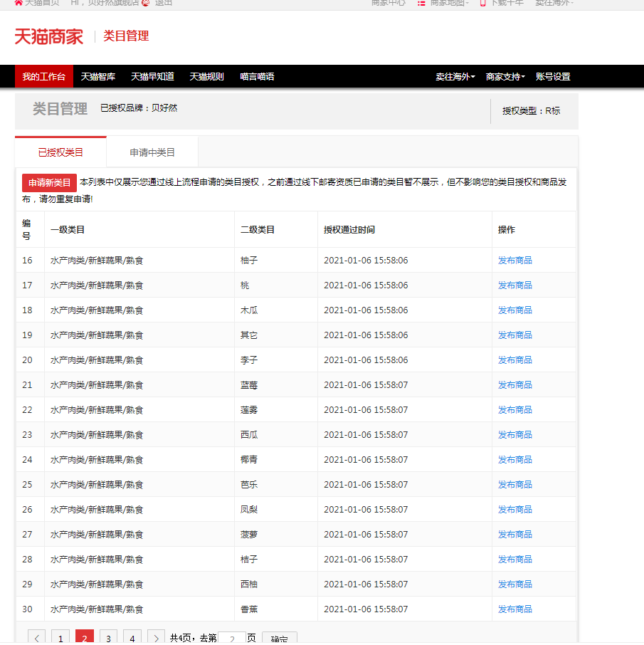The height and width of the screenshot is (645, 644).
Task: Click 发布商品 for row 22 莲雾
Action: pos(515,409)
